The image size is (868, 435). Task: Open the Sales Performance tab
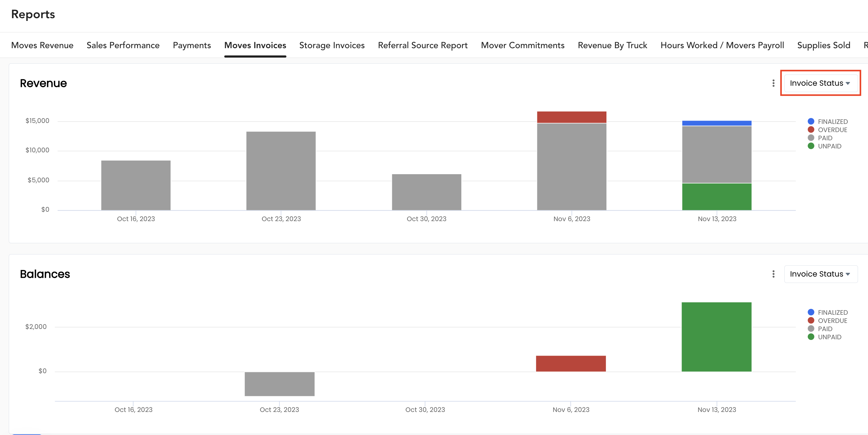point(123,45)
